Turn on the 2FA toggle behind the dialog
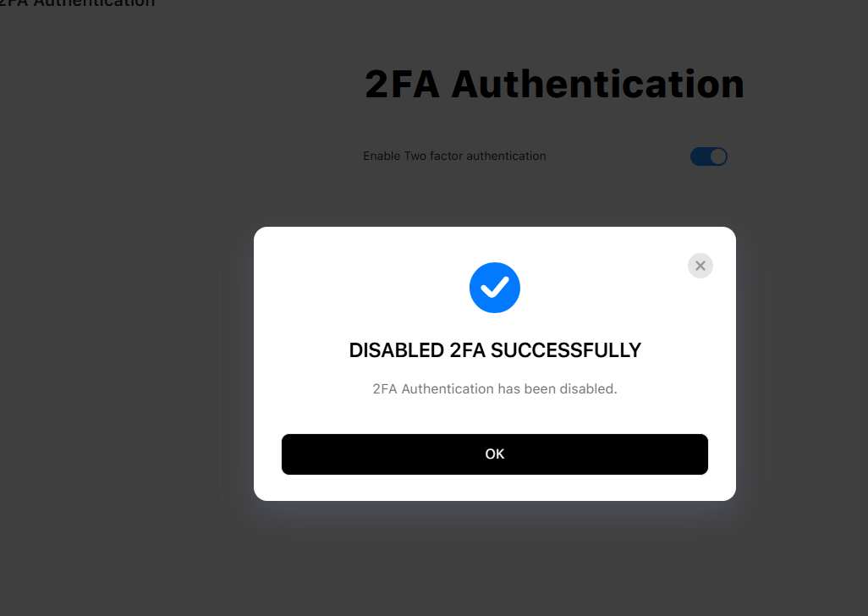This screenshot has width=868, height=616. pyautogui.click(x=709, y=157)
